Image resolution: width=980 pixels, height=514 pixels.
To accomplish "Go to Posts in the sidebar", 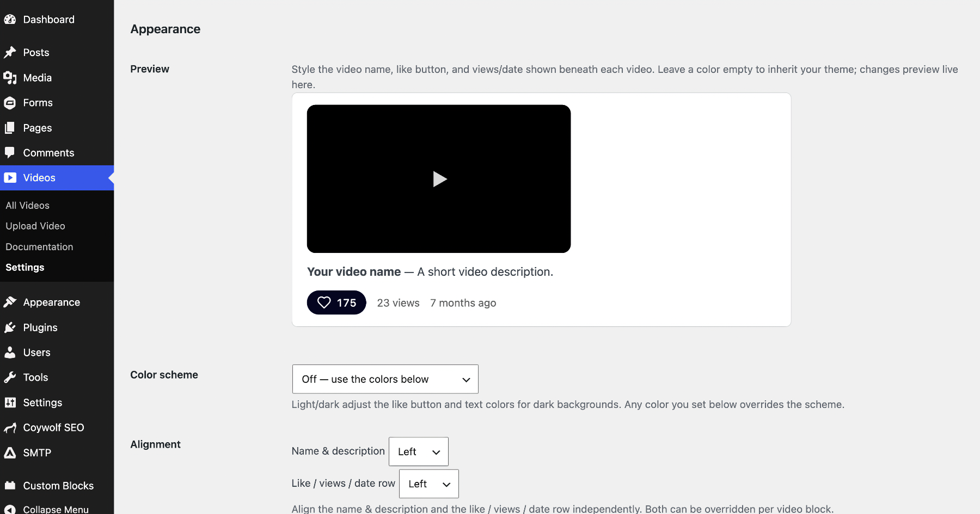I will point(57,53).
